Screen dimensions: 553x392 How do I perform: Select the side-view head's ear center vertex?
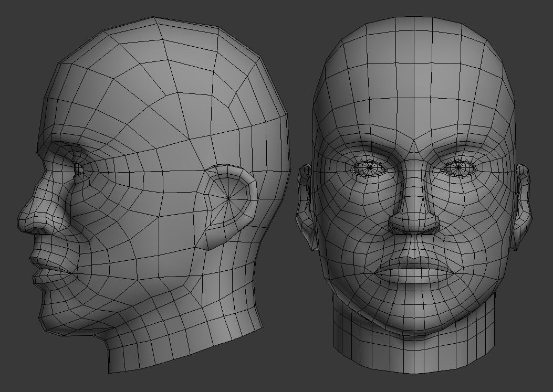tap(228, 199)
